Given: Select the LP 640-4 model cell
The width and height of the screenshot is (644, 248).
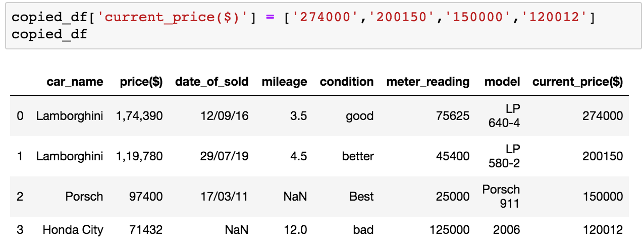Looking at the screenshot, I should pos(504,116).
